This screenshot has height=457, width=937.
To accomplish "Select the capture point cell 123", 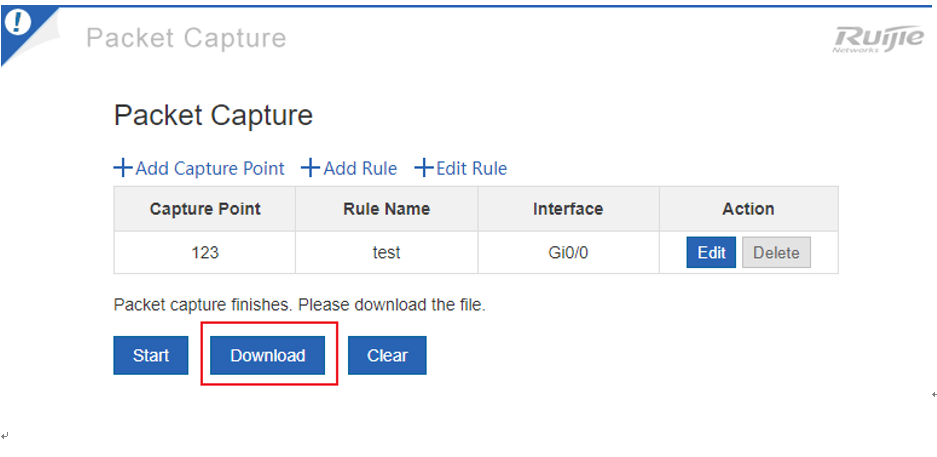I will click(205, 253).
